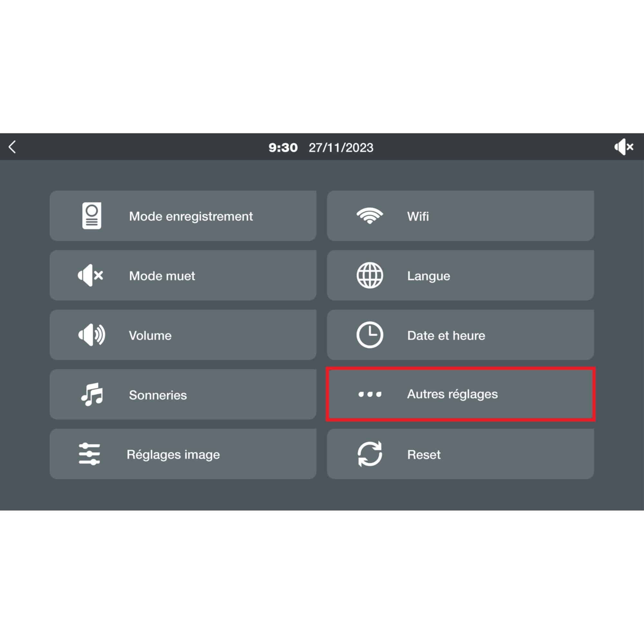Open Réglages image label
This screenshot has height=644, width=644.
tap(173, 455)
